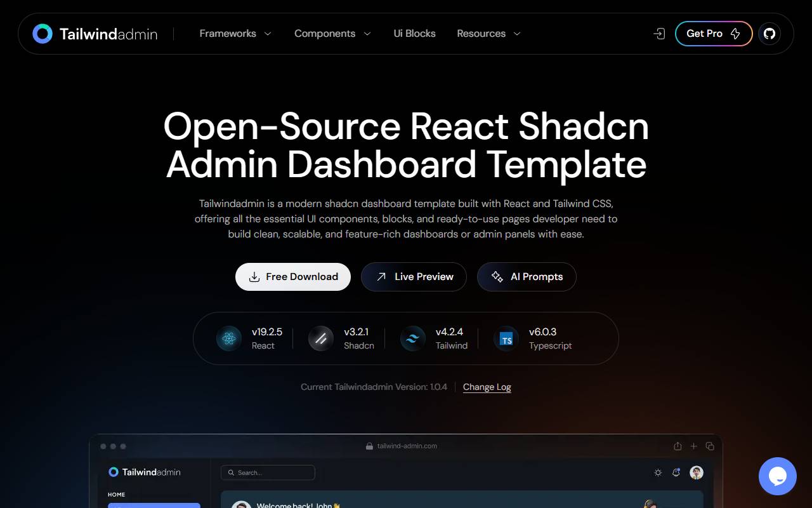Toggle theme sun icon in preview

[x=658, y=472]
